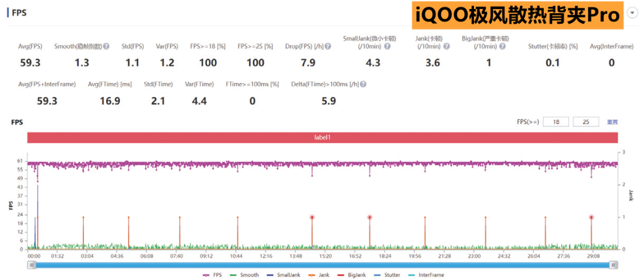The height and width of the screenshot is (280, 644).
Task: Click the Smooth value 1.3
Action: click(x=82, y=63)
